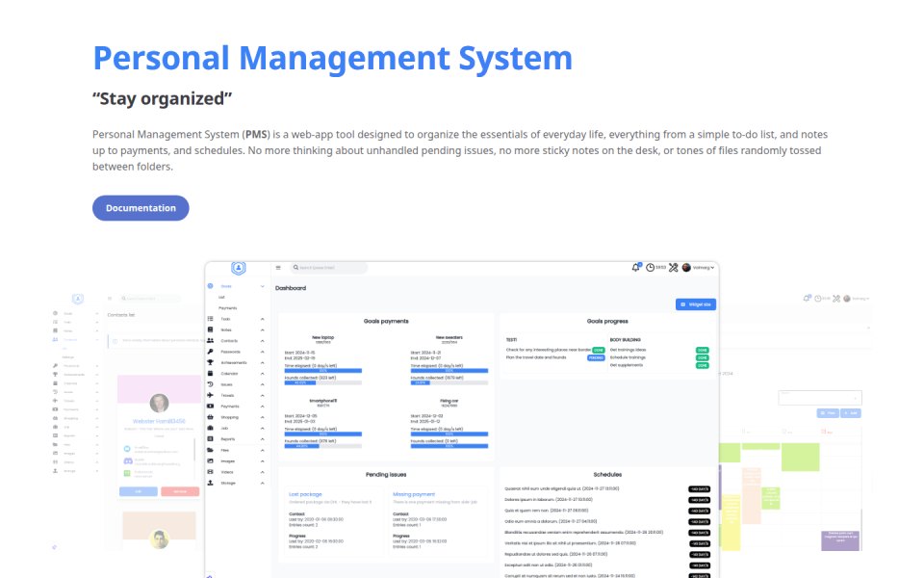This screenshot has width=924, height=578.
Task: Toggle the hamburger menu in dashboard header
Action: 278,268
